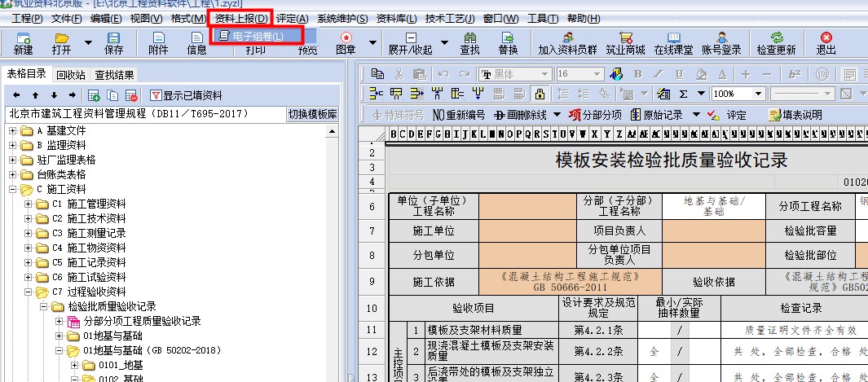Open the zoom 100% dropdown
This screenshot has height=382, width=868.
pos(760,94)
